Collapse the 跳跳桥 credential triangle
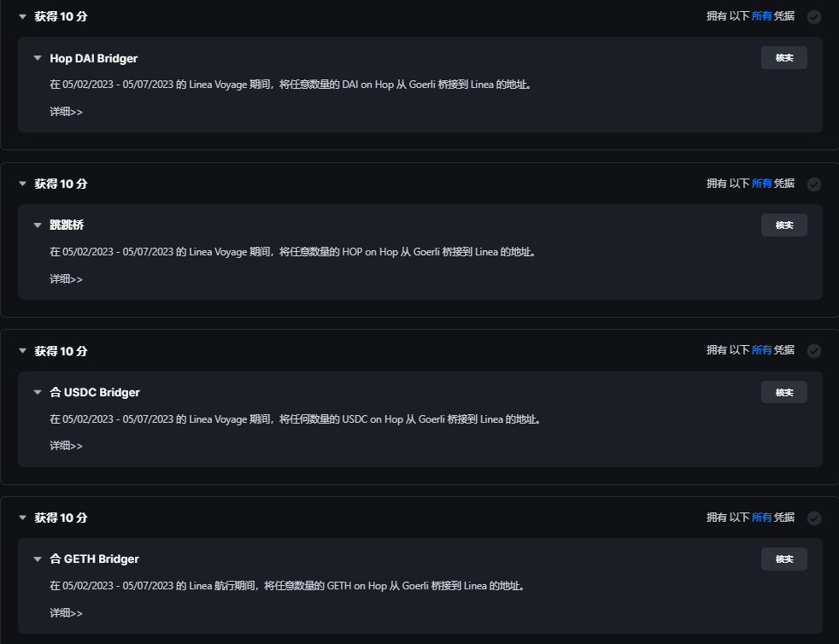 (x=38, y=225)
